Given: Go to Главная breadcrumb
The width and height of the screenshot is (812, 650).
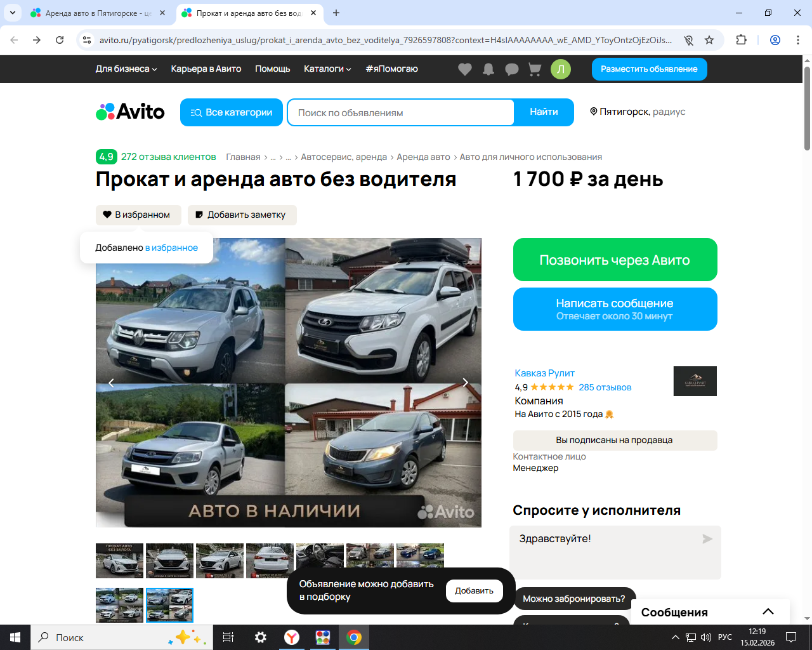Looking at the screenshot, I should pyautogui.click(x=243, y=157).
